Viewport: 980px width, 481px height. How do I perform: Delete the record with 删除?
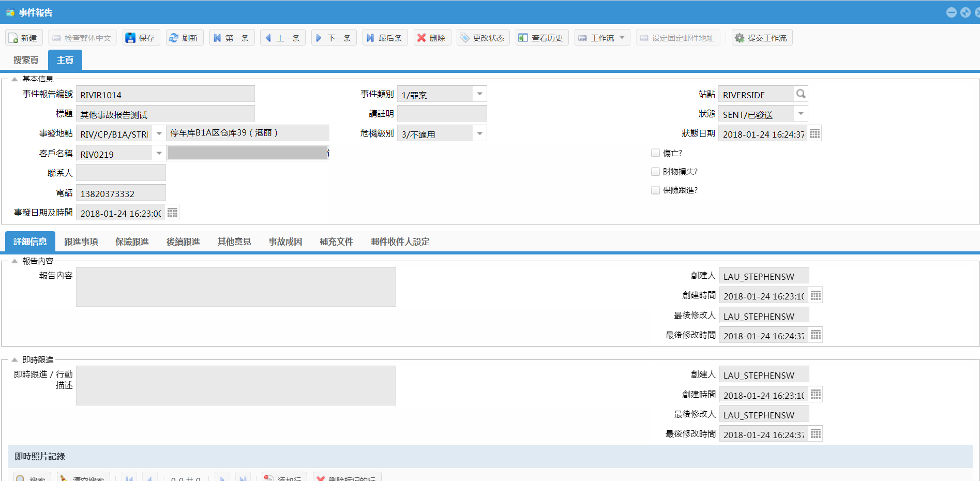click(432, 38)
